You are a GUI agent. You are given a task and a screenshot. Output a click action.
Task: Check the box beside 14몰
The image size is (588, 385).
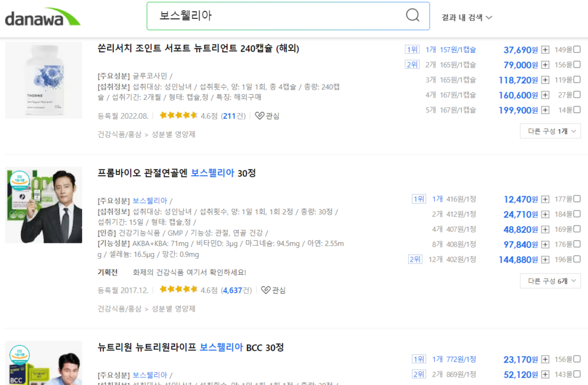pos(577,109)
